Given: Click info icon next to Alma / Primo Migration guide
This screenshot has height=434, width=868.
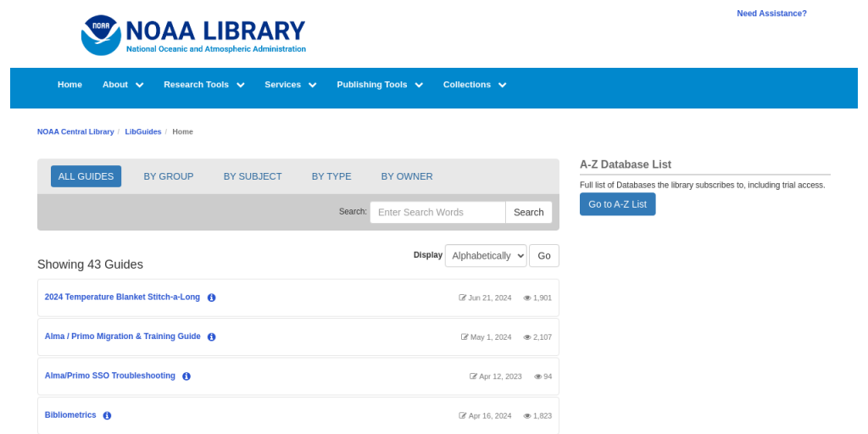Looking at the screenshot, I should click(212, 337).
